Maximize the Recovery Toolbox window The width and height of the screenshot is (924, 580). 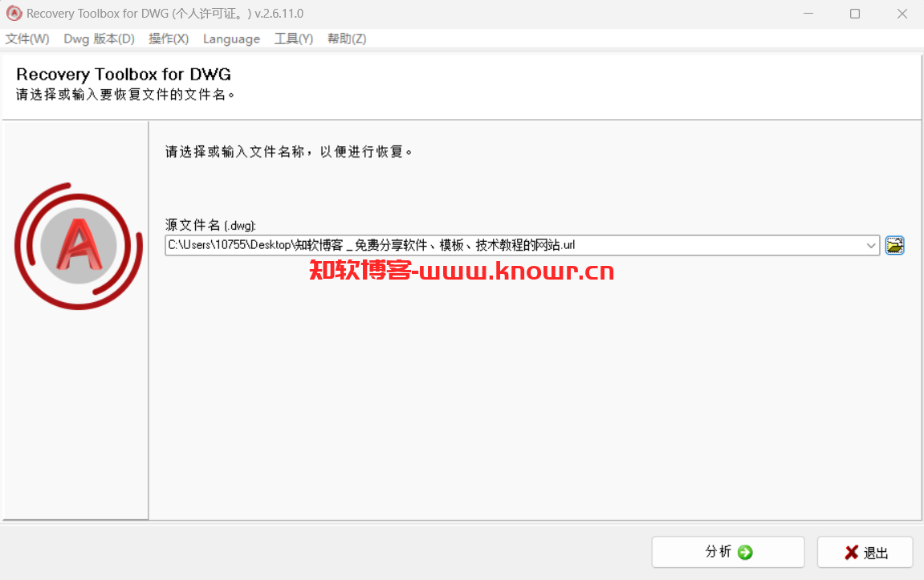[855, 13]
